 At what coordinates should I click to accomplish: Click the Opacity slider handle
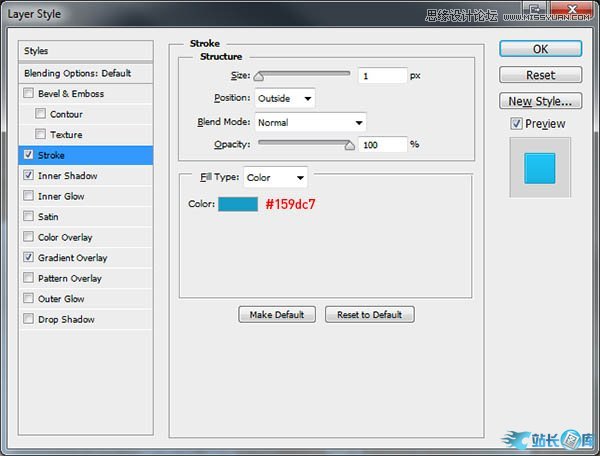[350, 145]
